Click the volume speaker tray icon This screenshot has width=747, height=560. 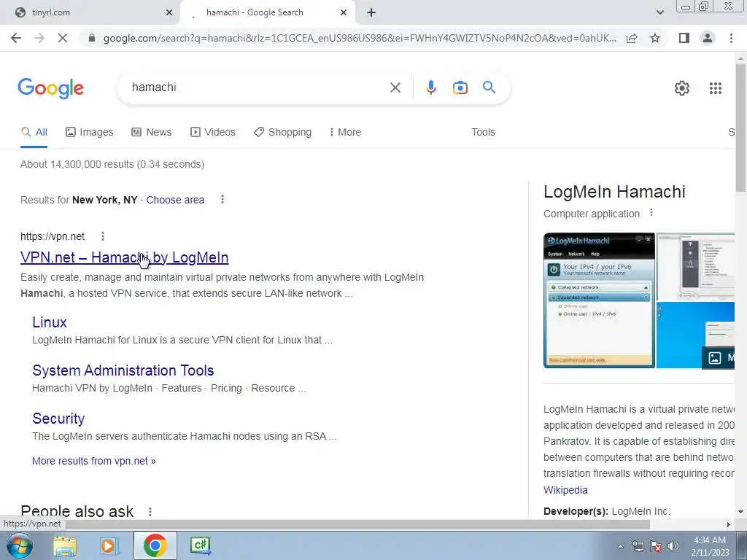click(673, 546)
